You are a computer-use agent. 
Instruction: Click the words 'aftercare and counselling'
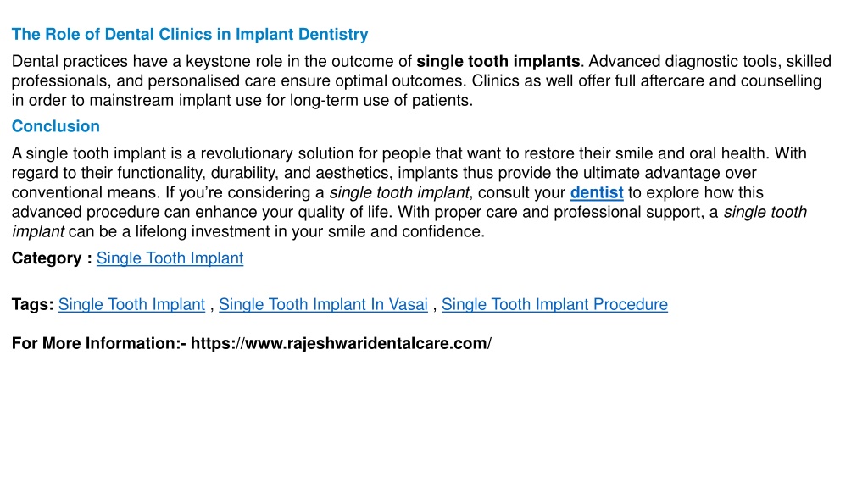731,80
